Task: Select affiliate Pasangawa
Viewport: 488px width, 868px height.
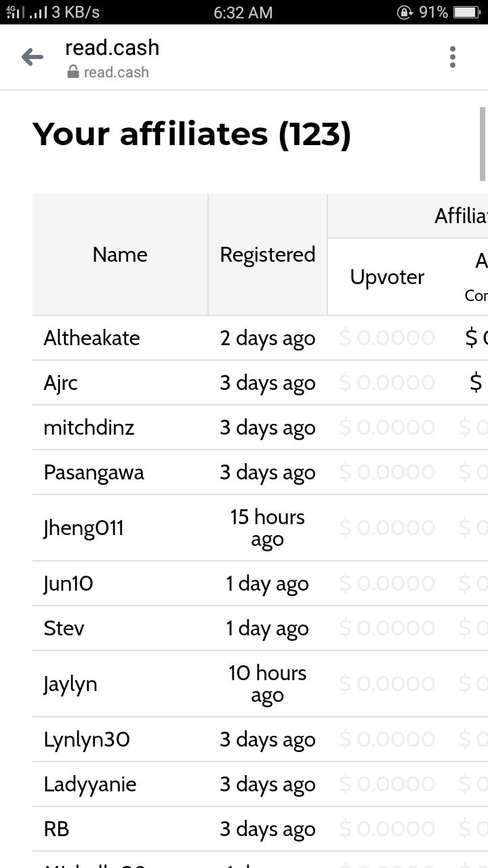Action: [x=94, y=472]
